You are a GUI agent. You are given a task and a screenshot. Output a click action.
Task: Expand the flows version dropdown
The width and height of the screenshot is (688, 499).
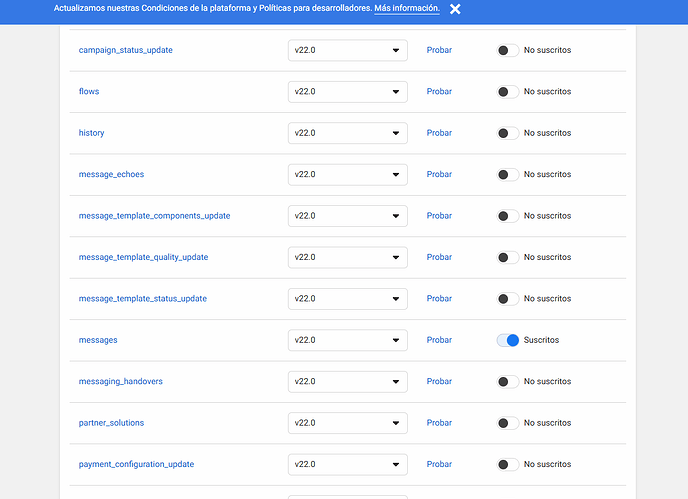click(x=347, y=92)
